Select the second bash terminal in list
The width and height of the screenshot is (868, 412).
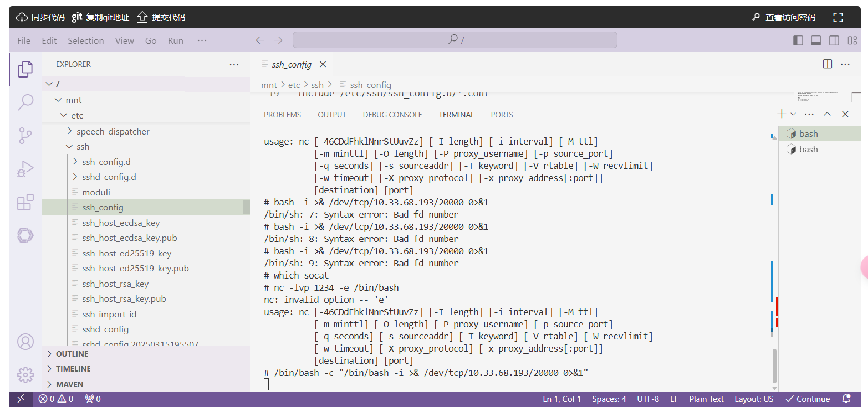click(820, 149)
